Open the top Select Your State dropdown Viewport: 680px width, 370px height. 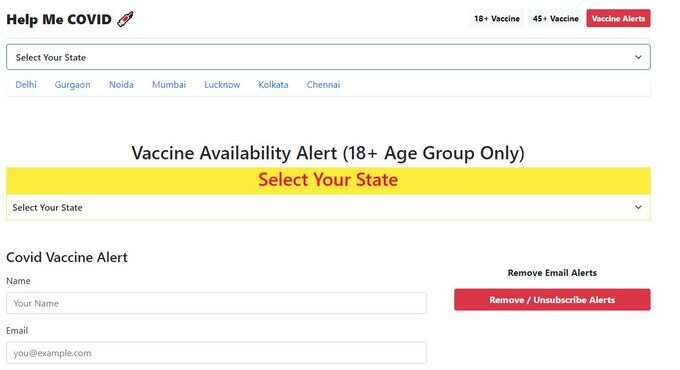pyautogui.click(x=328, y=57)
